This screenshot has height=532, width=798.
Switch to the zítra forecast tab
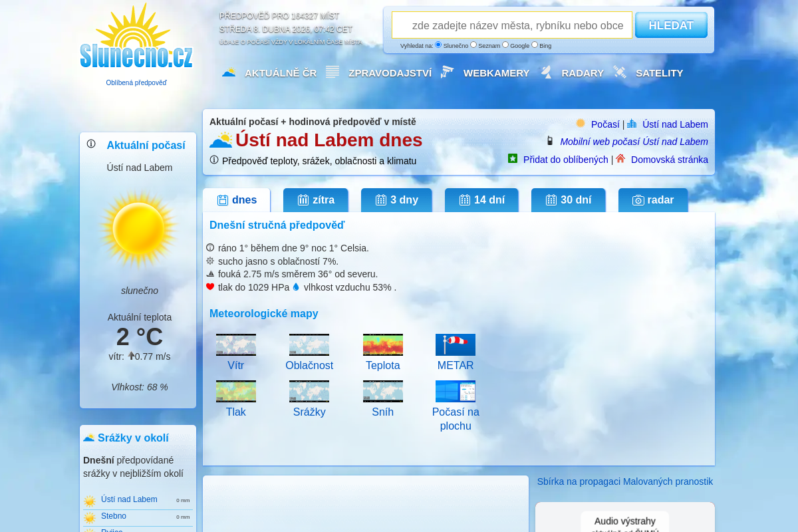point(316,200)
